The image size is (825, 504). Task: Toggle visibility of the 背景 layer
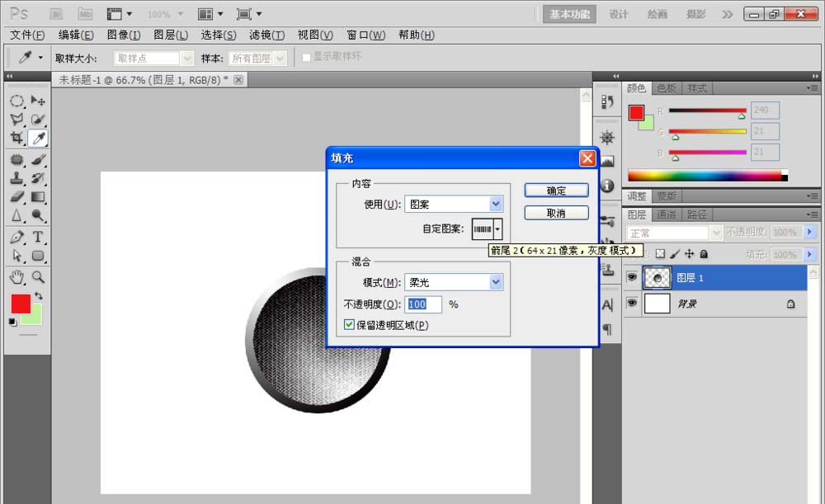pyautogui.click(x=632, y=304)
